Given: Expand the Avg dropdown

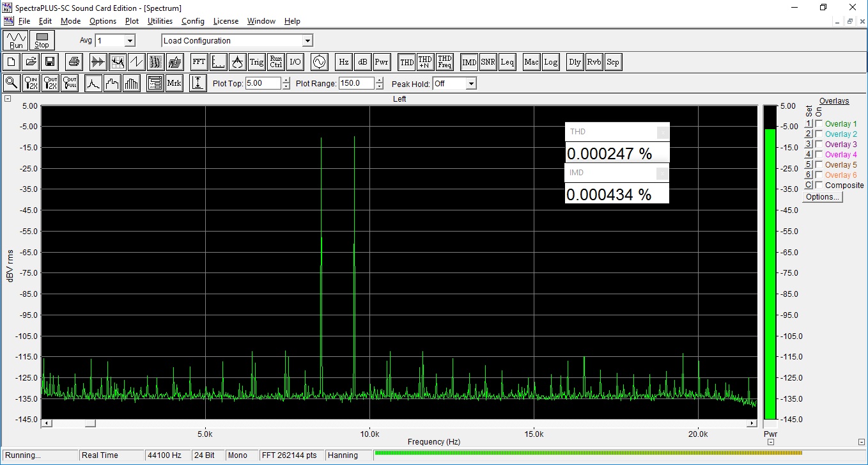Looking at the screenshot, I should coord(130,40).
